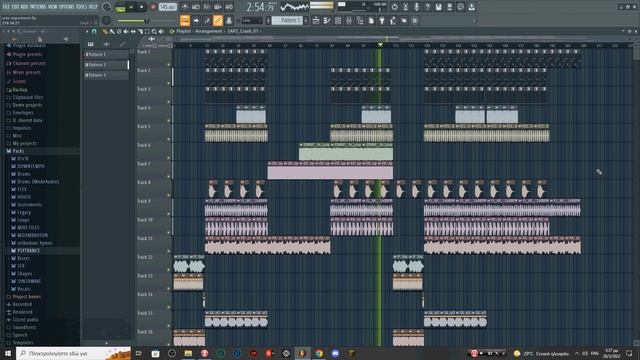Viewport: 640px width, 360px height.
Task: Toggle Pat/Song mode switch
Action: coord(120,7)
